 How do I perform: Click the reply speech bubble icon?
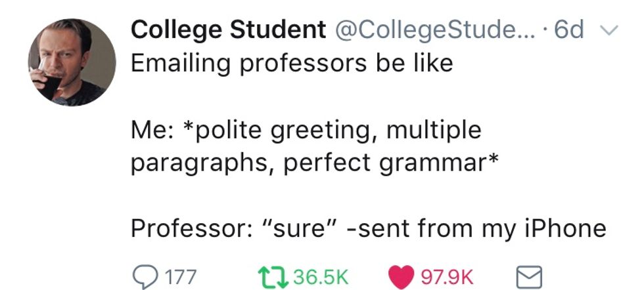click(145, 276)
